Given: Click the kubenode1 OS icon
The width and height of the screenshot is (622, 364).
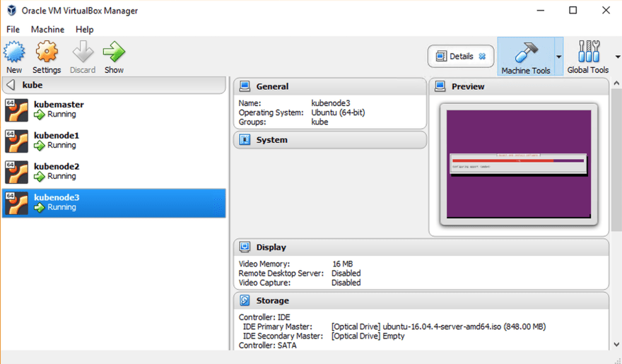Looking at the screenshot, I should click(17, 141).
